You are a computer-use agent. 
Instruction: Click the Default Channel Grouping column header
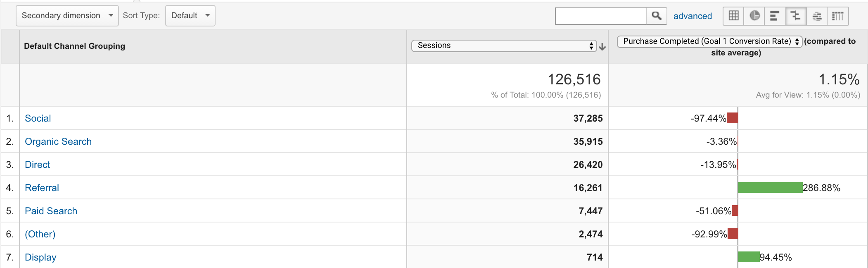coord(74,46)
